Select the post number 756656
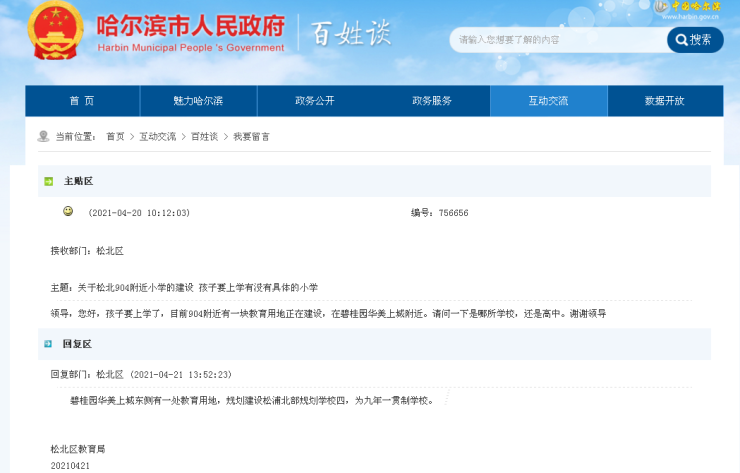The height and width of the screenshot is (473, 740). pos(453,213)
